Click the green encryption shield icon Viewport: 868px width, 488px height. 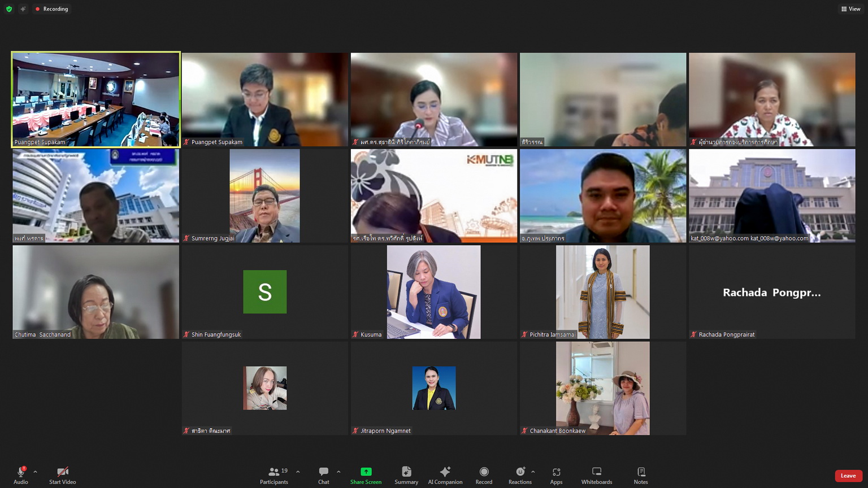(9, 9)
